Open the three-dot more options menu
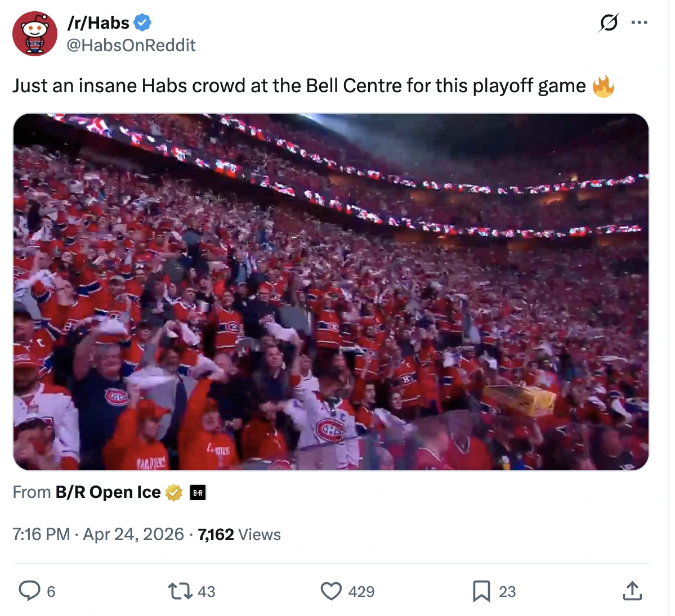Screen dimensions: 675x616 639,23
